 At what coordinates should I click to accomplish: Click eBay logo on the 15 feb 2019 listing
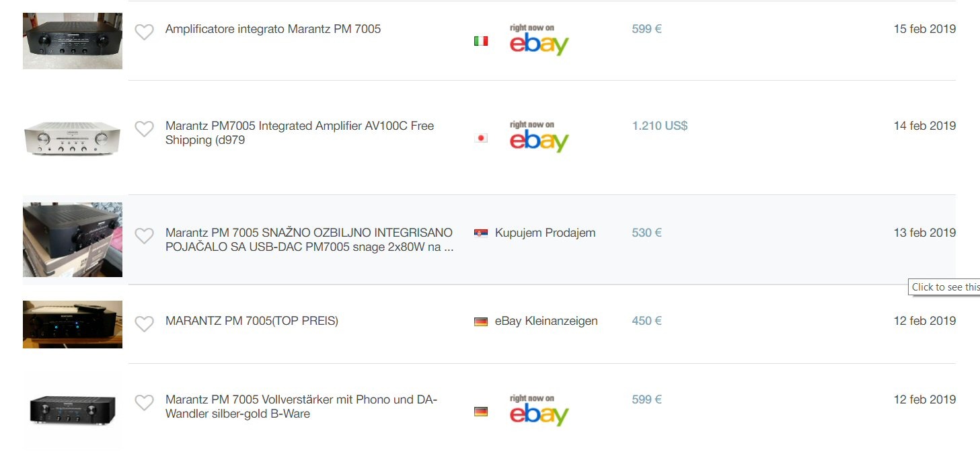point(539,40)
